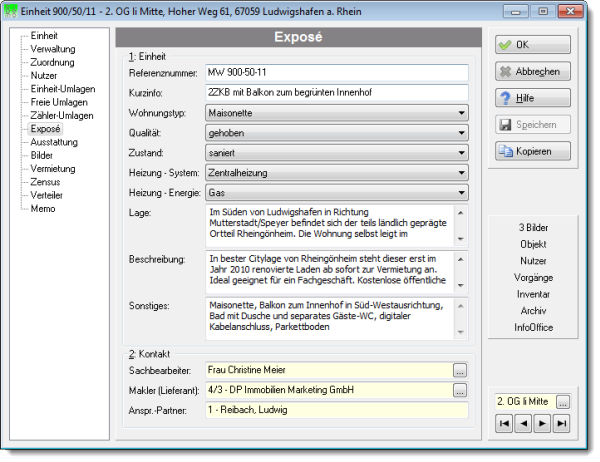
Task: Open the Heizung - Energie dropdown
Action: [461, 193]
